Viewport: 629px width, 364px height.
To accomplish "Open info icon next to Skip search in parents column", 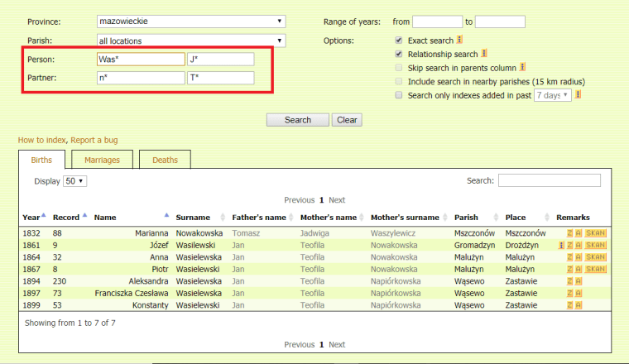I will 522,67.
